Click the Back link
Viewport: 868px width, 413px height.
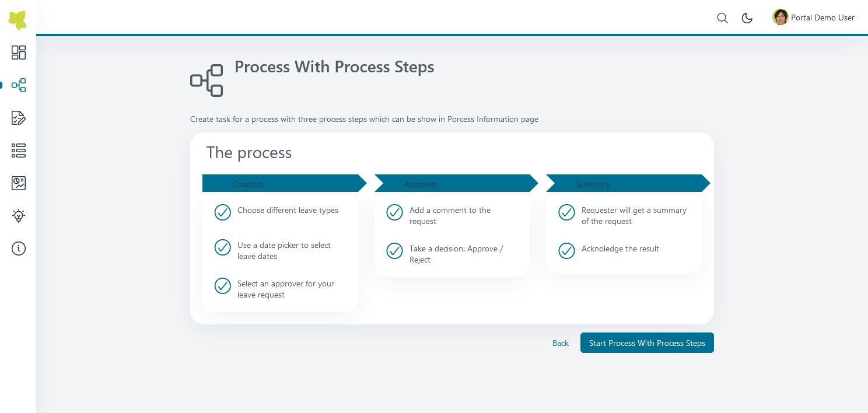tap(561, 343)
